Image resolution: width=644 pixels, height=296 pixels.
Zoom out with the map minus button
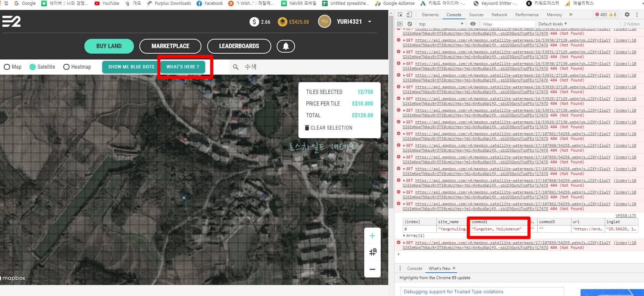click(372, 269)
